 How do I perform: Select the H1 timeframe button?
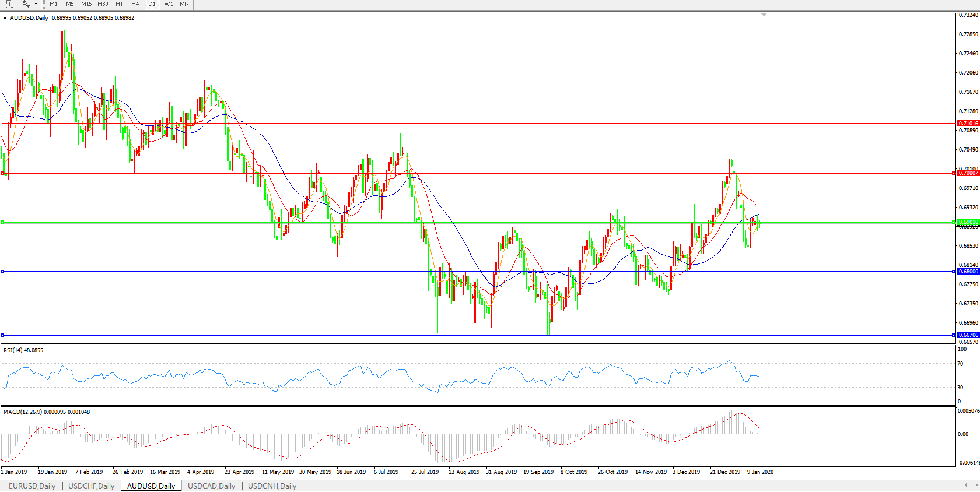coord(119,4)
